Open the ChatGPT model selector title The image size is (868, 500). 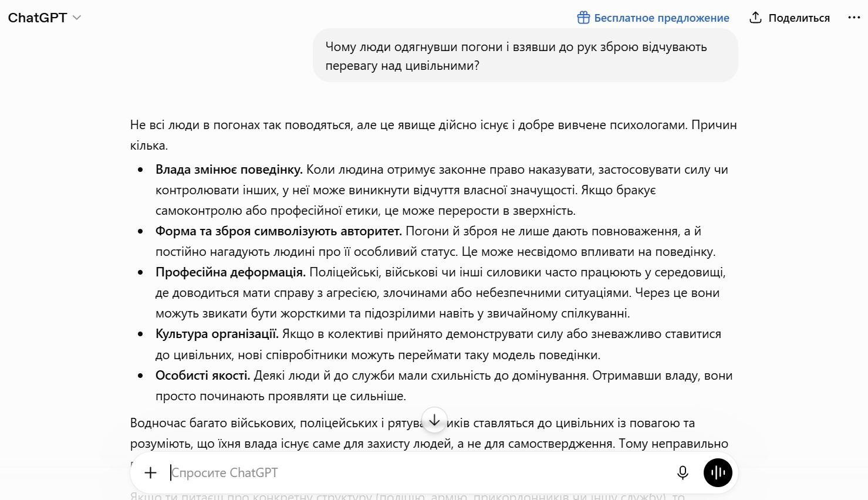(38, 18)
